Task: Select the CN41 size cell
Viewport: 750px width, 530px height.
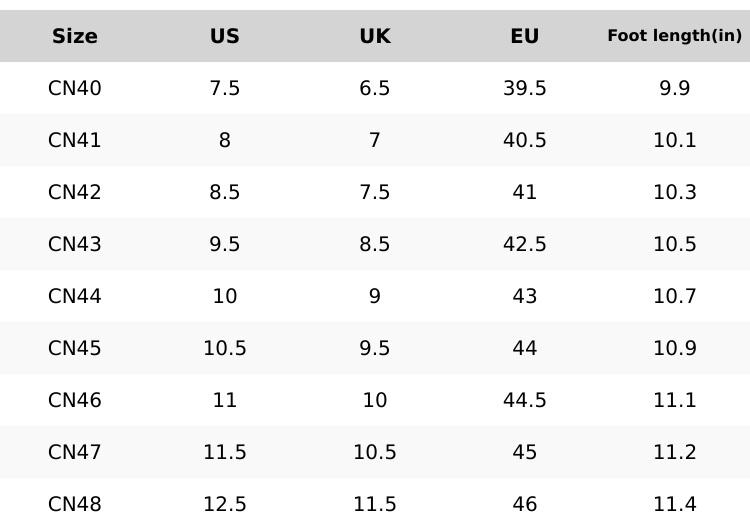Action: tap(75, 140)
